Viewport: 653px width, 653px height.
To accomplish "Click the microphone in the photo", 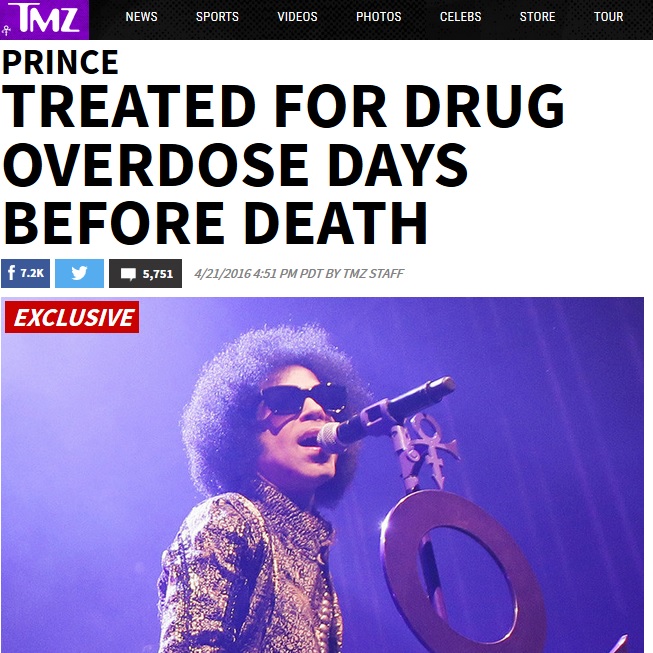I will pyautogui.click(x=385, y=414).
